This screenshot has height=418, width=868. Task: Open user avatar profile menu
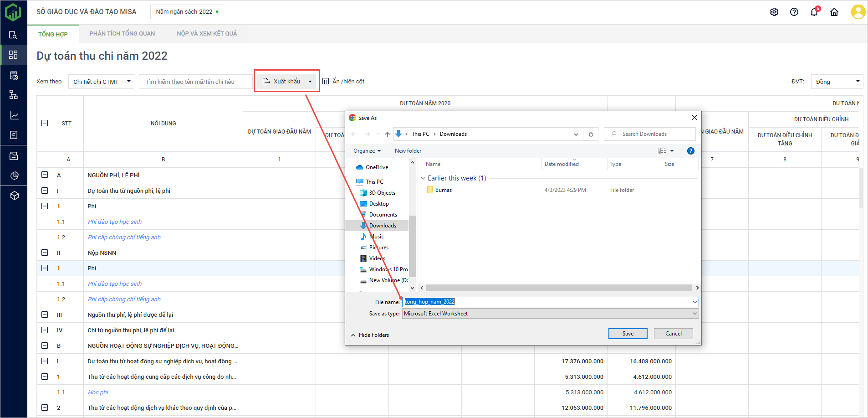tap(858, 12)
